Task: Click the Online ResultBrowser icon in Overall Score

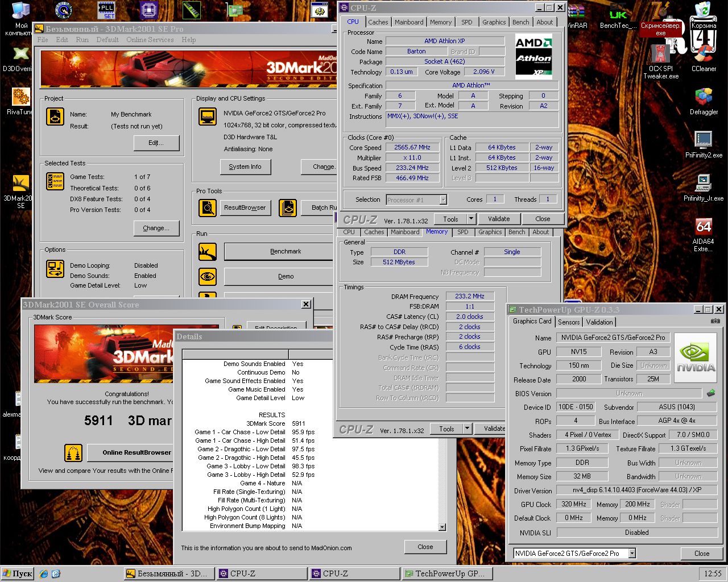Action: pyautogui.click(x=73, y=453)
